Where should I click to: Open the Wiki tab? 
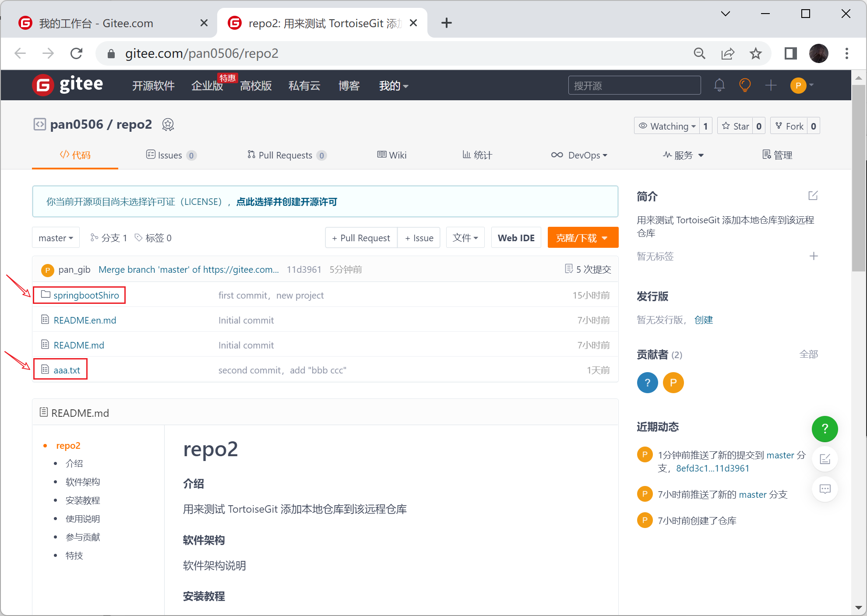[x=392, y=155]
